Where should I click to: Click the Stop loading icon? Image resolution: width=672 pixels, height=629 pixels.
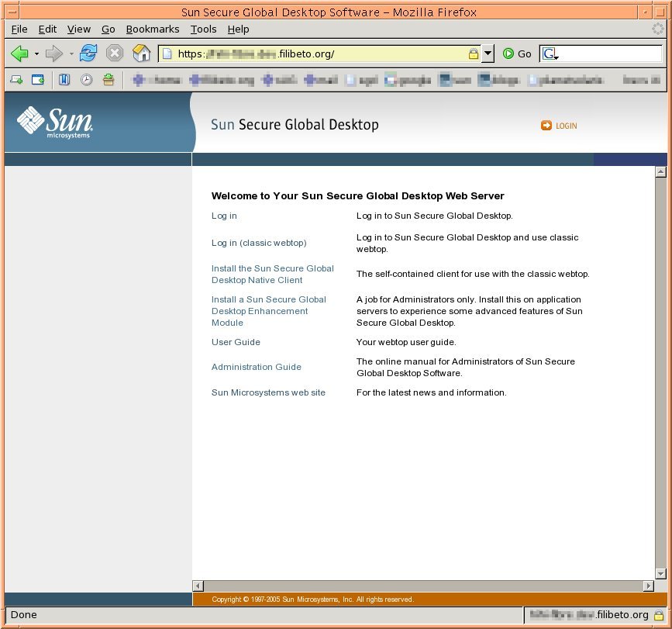click(x=115, y=54)
